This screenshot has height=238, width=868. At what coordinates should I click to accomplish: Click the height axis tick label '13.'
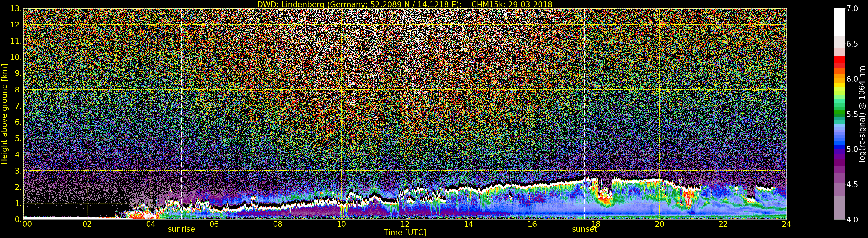coord(16,9)
